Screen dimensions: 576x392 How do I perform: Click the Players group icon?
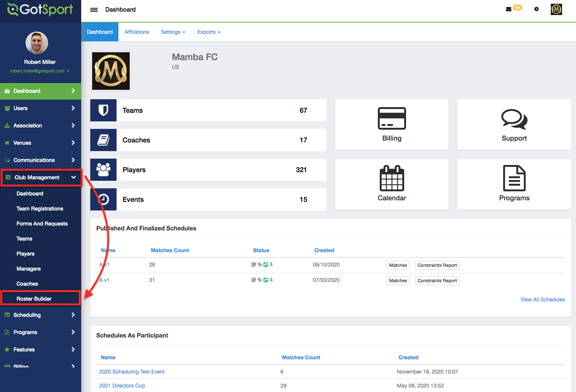pyautogui.click(x=103, y=170)
